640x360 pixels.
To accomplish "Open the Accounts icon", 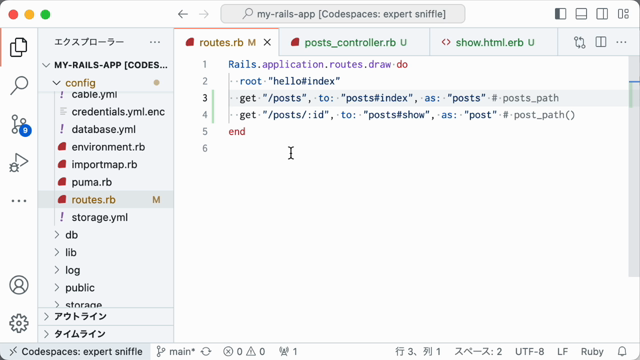I will pos(19,285).
